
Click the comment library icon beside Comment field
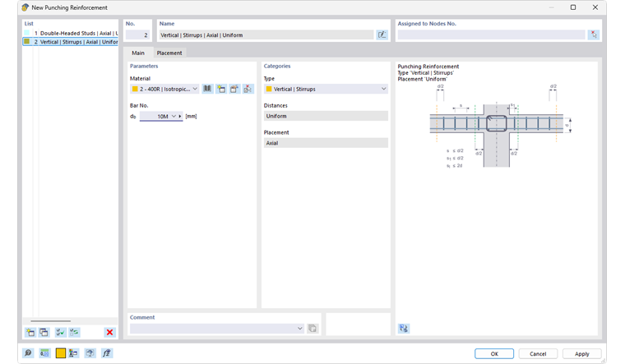tap(312, 329)
